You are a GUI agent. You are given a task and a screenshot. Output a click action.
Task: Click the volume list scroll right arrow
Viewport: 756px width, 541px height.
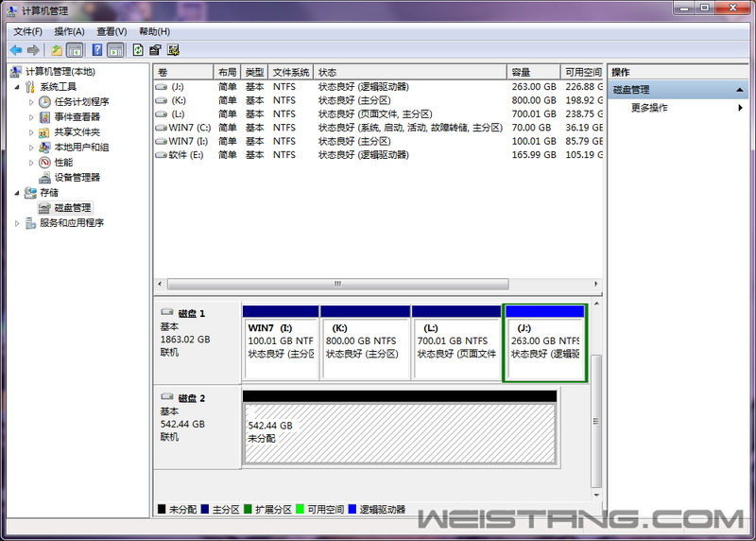596,284
